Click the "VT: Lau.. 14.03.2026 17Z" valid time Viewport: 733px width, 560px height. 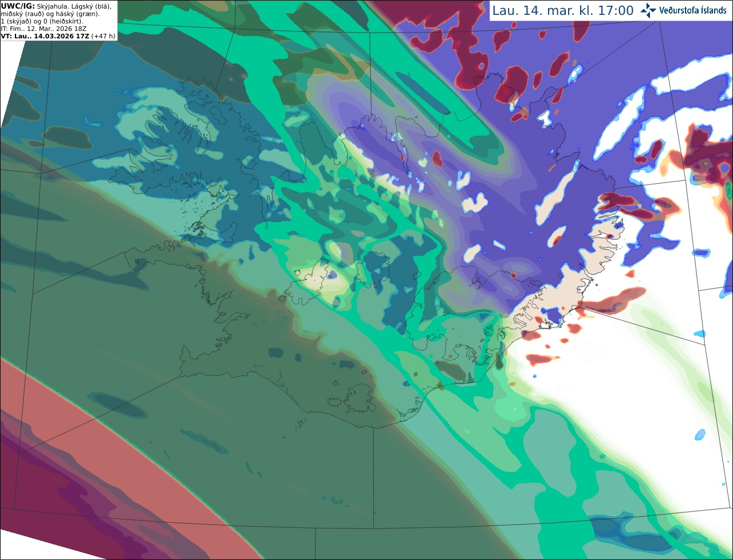click(45, 36)
